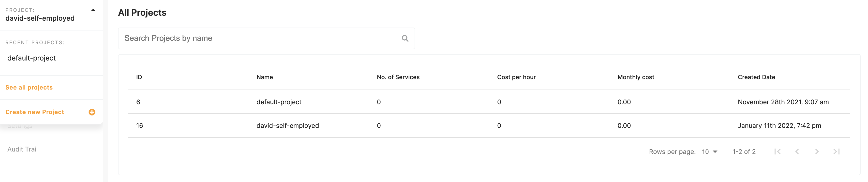
Task: Go to first page of projects
Action: click(777, 152)
